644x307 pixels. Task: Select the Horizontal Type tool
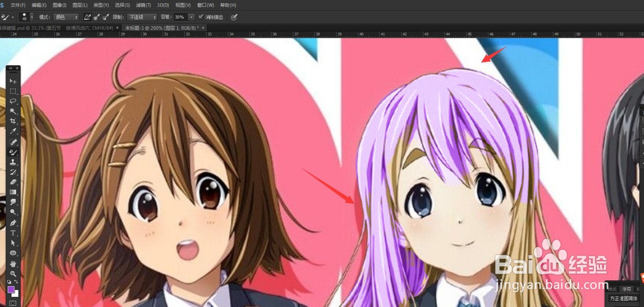13,233
